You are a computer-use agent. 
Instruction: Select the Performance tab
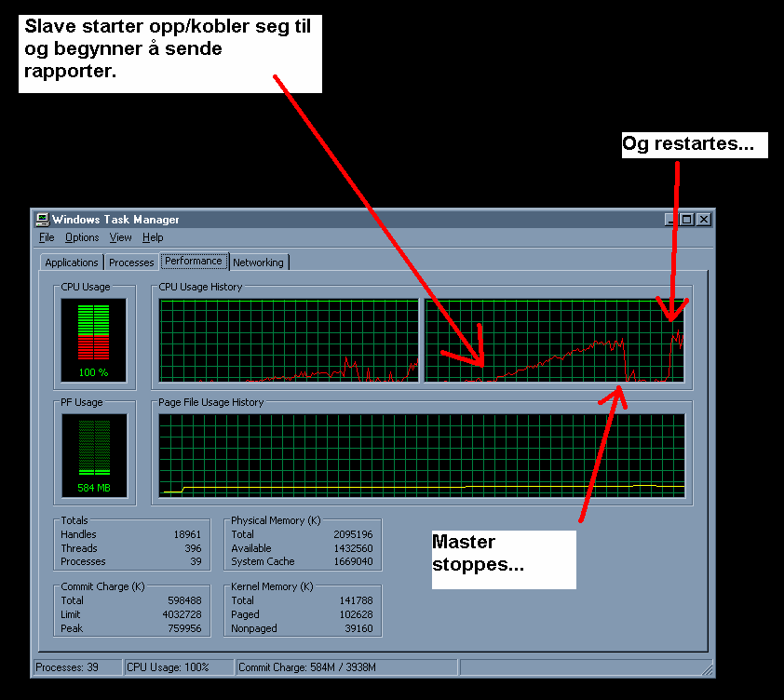tap(194, 261)
